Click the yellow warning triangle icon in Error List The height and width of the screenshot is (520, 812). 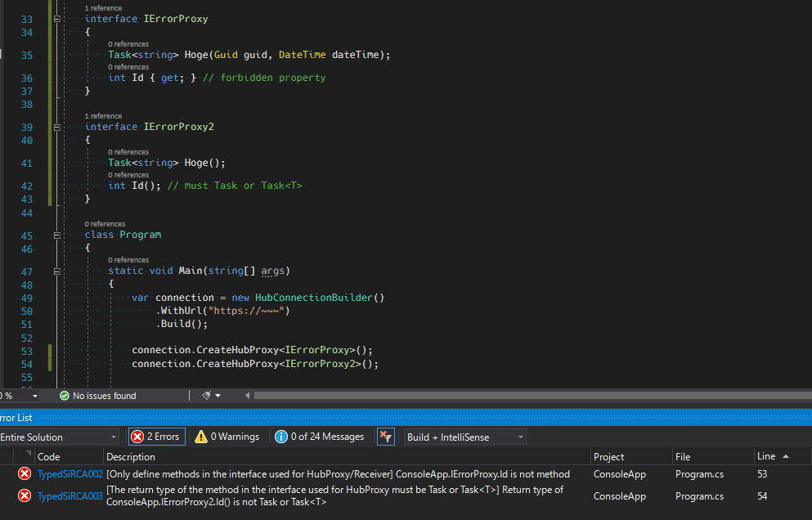click(201, 437)
